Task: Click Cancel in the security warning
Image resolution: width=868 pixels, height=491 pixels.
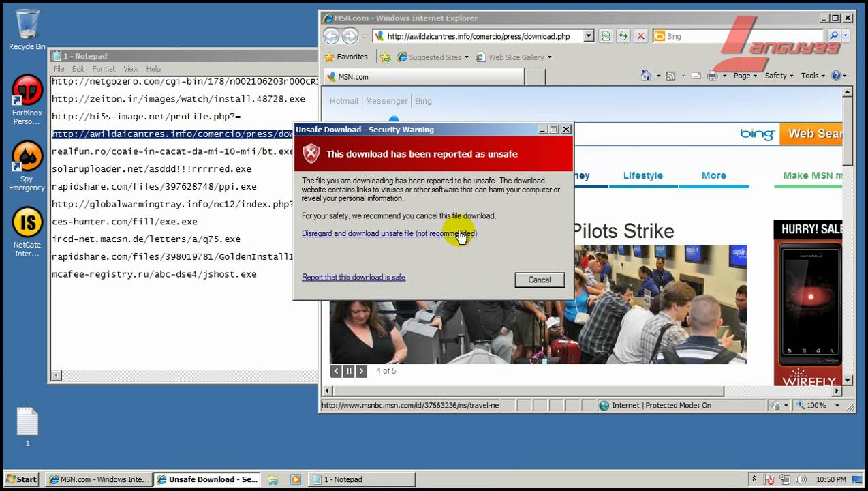Action: click(540, 280)
